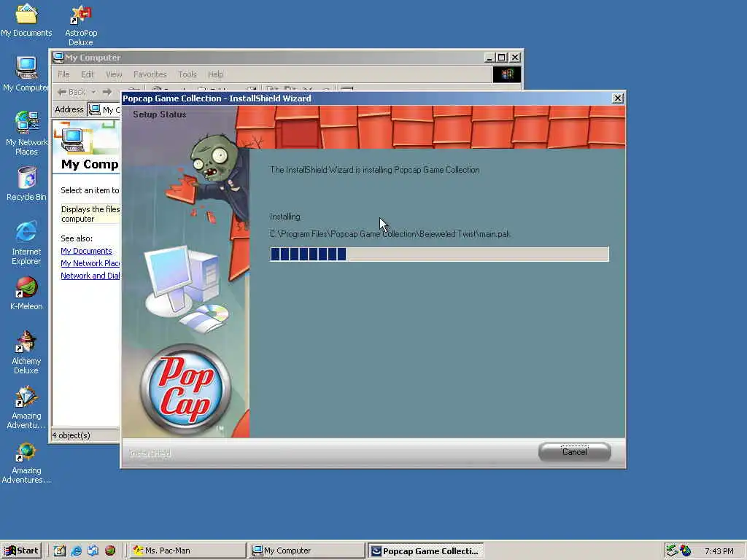Open the Back history dropdown arrow

point(93,91)
